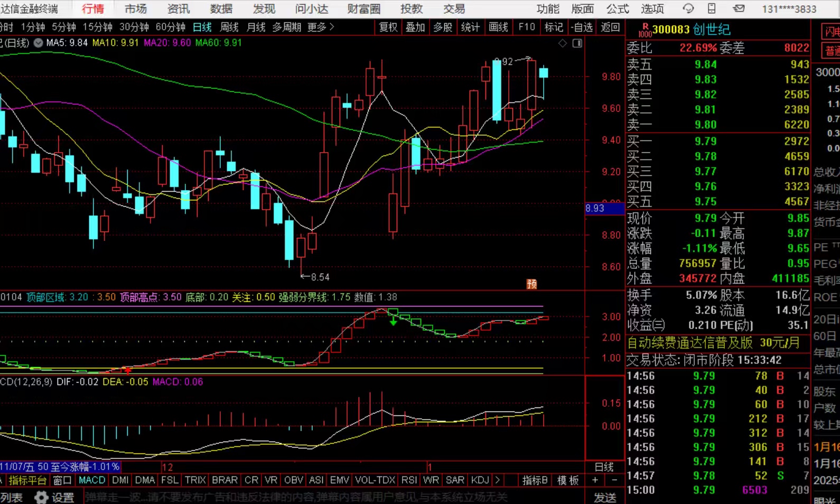This screenshot has height=504, width=840.
Task: Switch to the 1分钟 period
Action: coord(33,27)
